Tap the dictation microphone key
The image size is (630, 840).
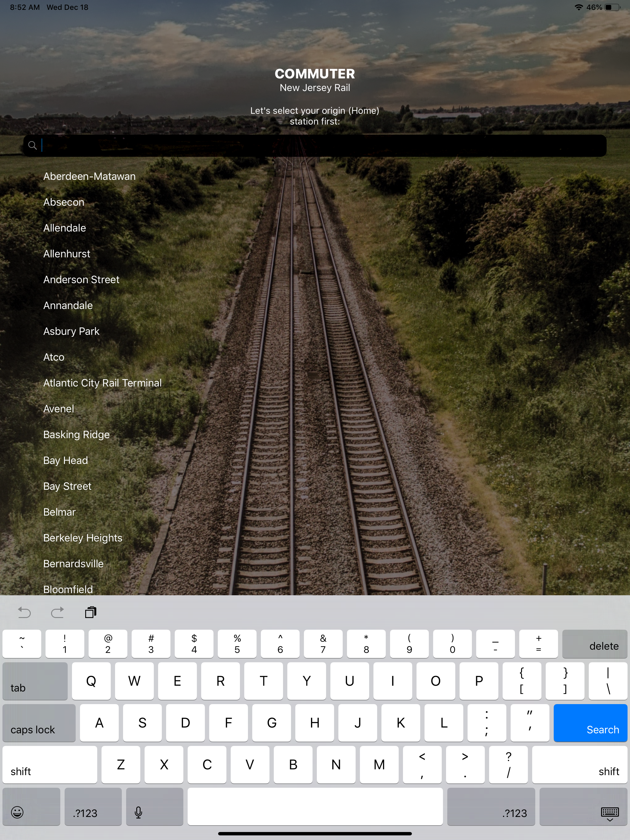155,806
